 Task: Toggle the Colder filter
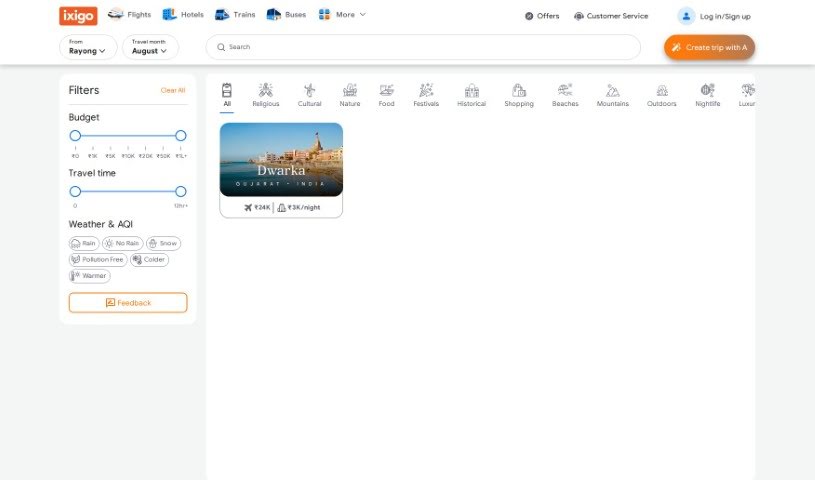(149, 260)
